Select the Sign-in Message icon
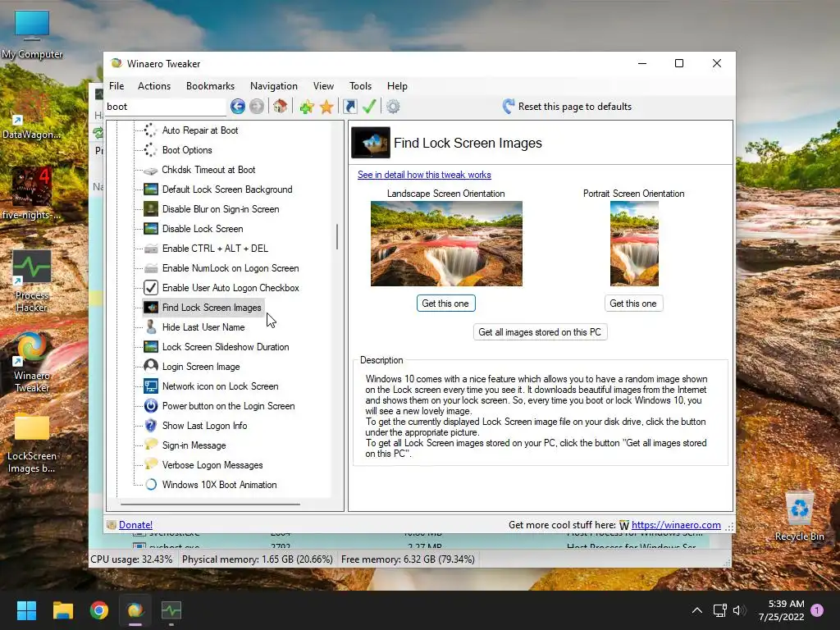This screenshot has height=630, width=840. tap(151, 445)
